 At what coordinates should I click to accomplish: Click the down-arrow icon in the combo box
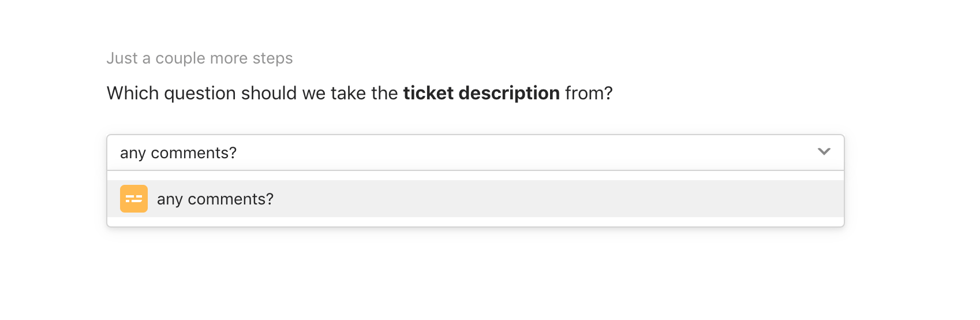(824, 152)
